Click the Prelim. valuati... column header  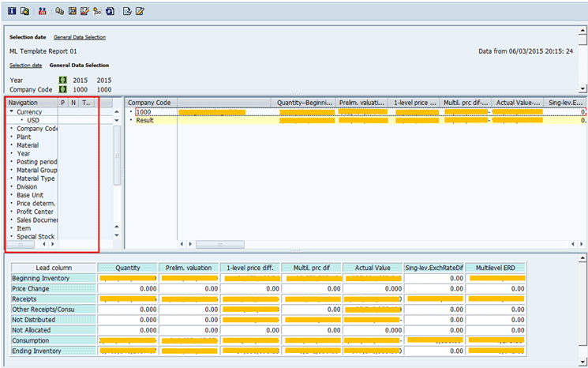point(361,103)
